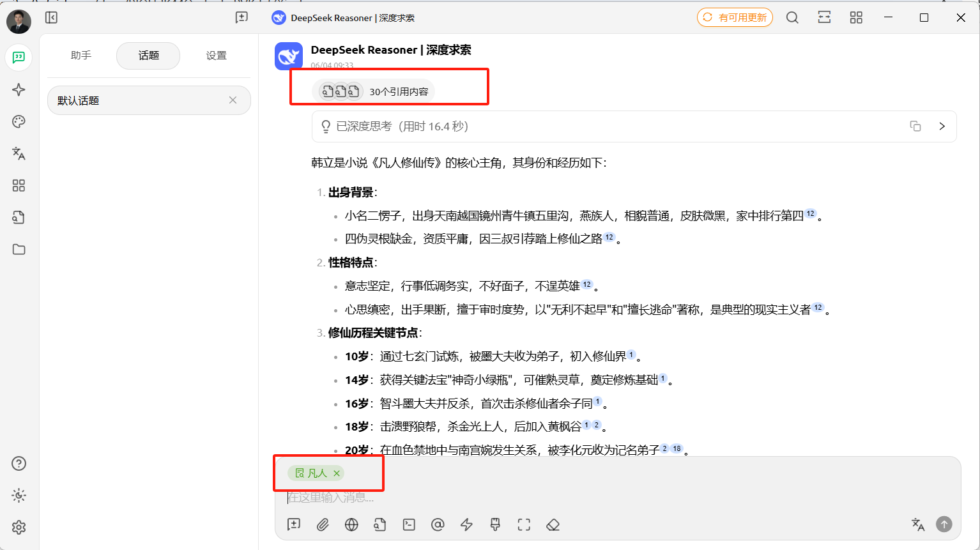Viewport: 980px width, 550px height.
Task: Open the translate sidebar icon
Action: [x=19, y=153]
